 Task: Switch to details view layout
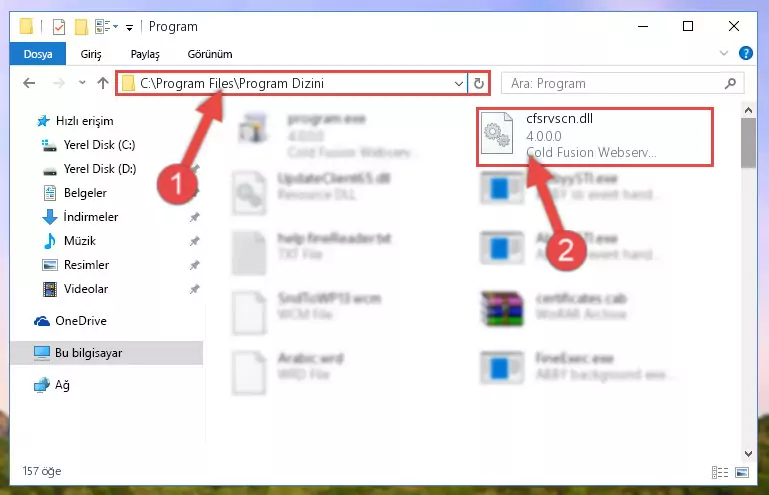tap(720, 472)
